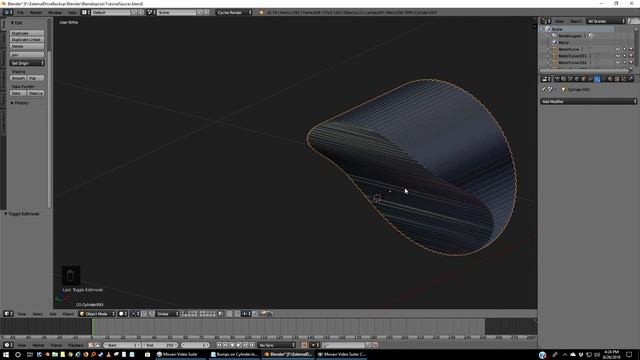Screen dimensions: 640x360
Task: Click the Duplicate Linked button
Action: (x=27, y=40)
